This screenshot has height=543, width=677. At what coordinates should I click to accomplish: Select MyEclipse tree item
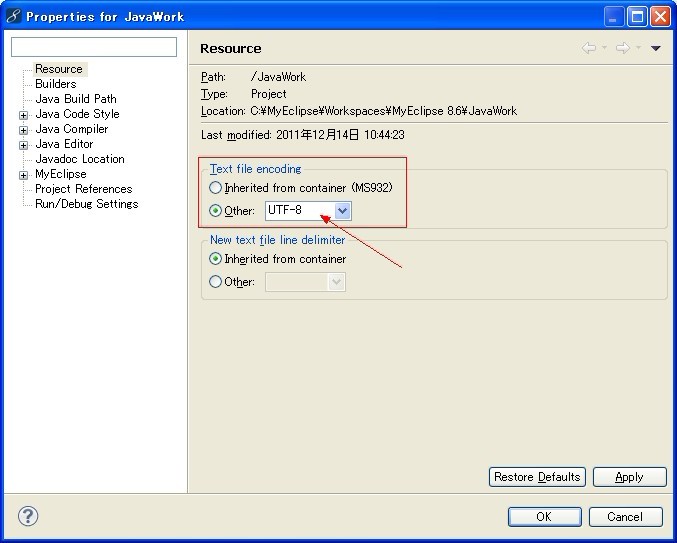[61, 174]
